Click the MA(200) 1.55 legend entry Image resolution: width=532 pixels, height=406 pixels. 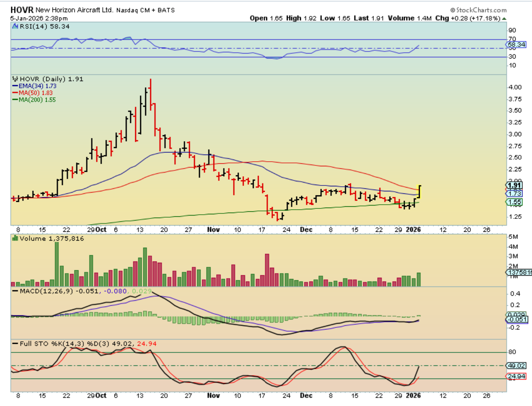(37, 99)
